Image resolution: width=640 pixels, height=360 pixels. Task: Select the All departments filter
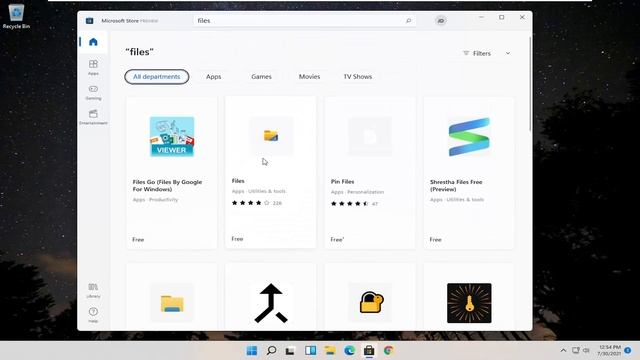pos(157,77)
